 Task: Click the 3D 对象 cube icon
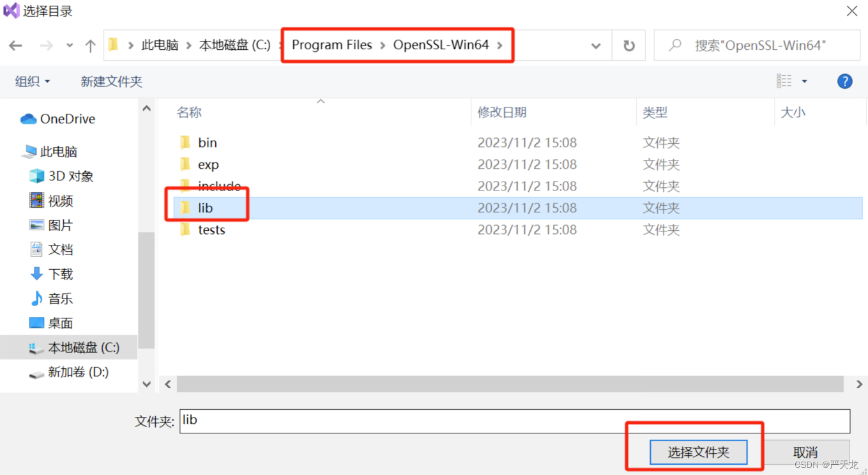(36, 176)
